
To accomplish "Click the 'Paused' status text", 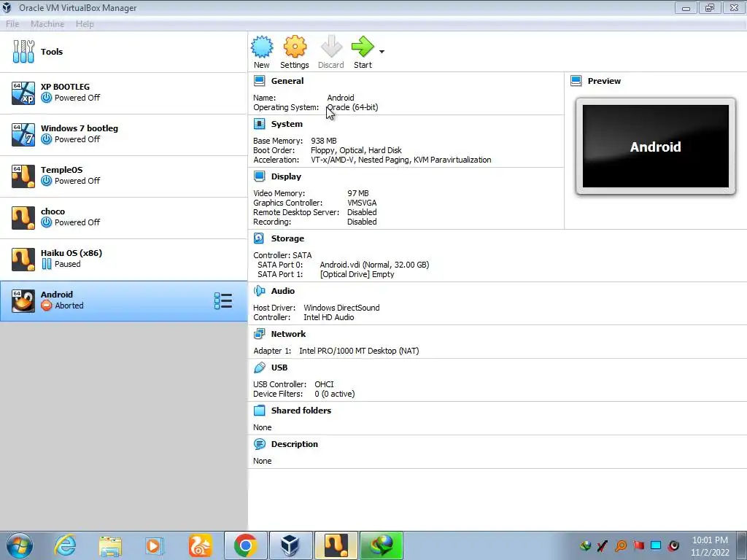I will (67, 264).
